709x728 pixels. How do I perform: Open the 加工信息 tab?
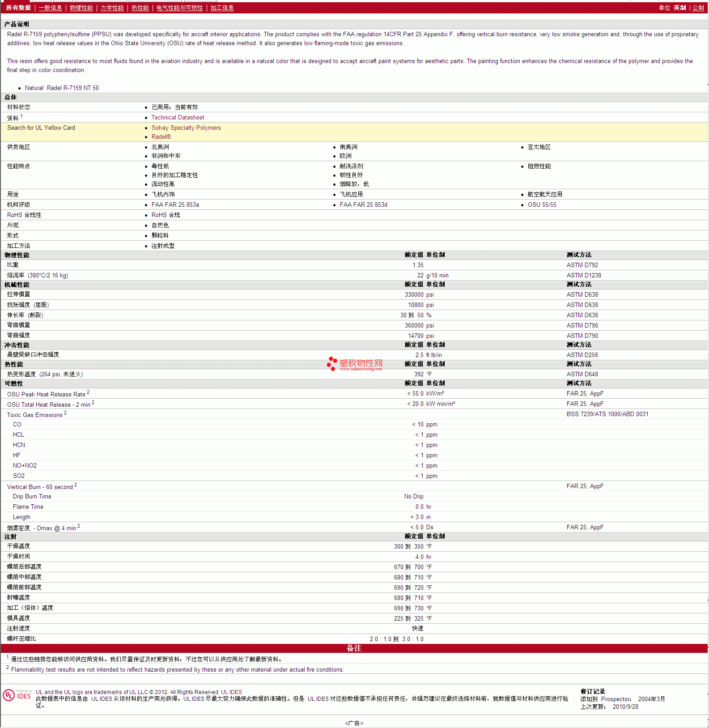coord(222,8)
